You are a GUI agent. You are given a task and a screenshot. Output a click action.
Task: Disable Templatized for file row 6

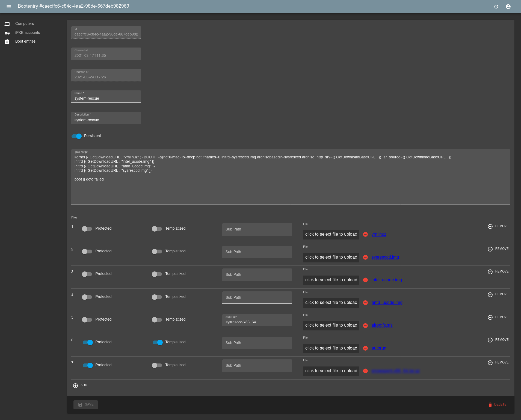(158, 342)
